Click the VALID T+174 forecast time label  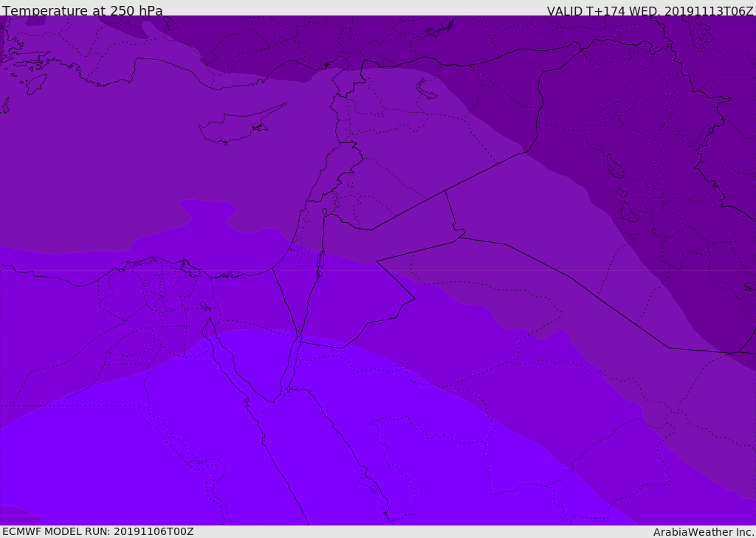click(x=650, y=11)
